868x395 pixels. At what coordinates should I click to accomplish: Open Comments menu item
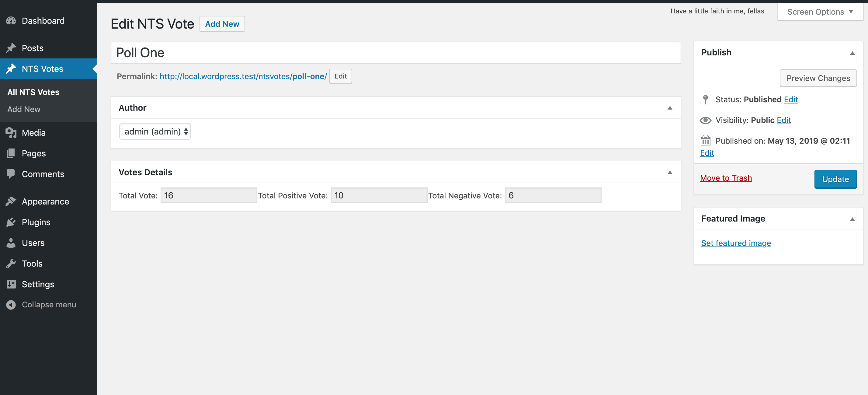point(49,174)
